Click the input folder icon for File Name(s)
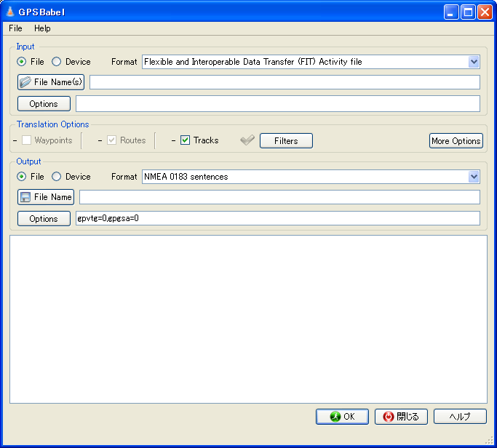497x448 pixels. click(x=25, y=82)
